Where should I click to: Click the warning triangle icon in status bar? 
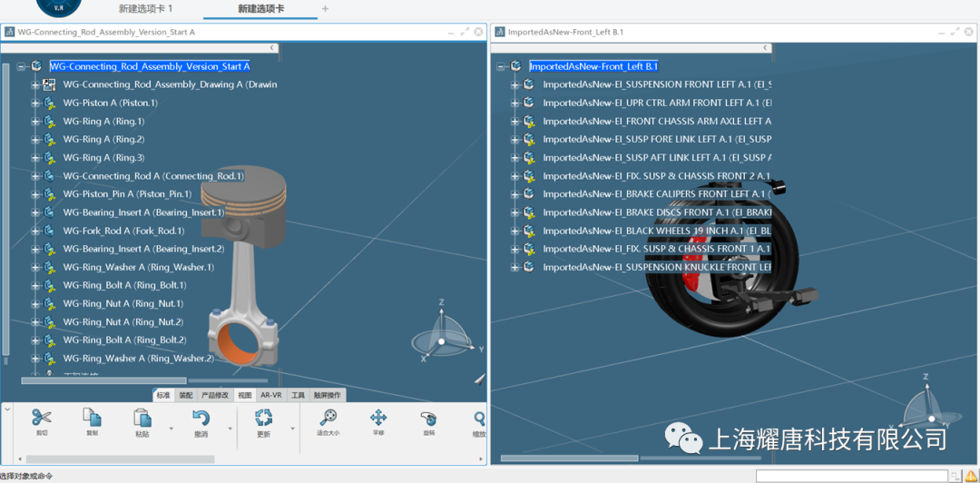click(971, 476)
